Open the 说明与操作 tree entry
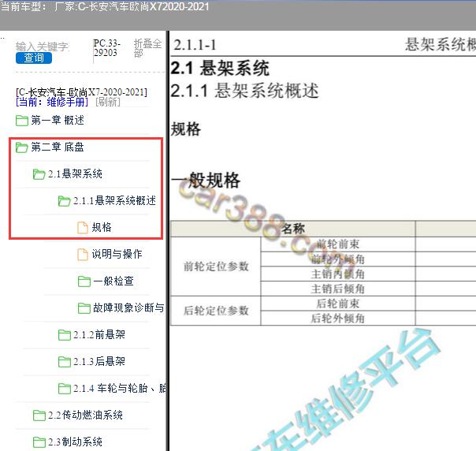Screen dimensions: 476x451 pyautogui.click(x=117, y=254)
